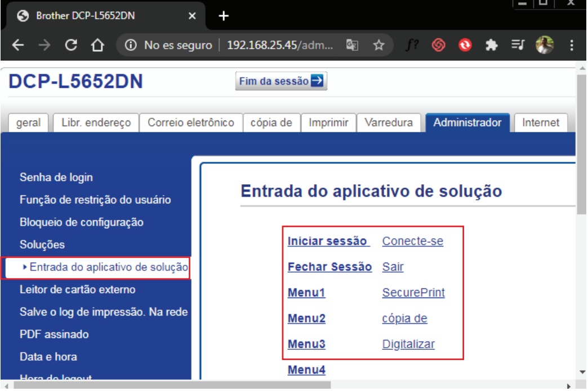Open a new browser tab

coord(224,16)
